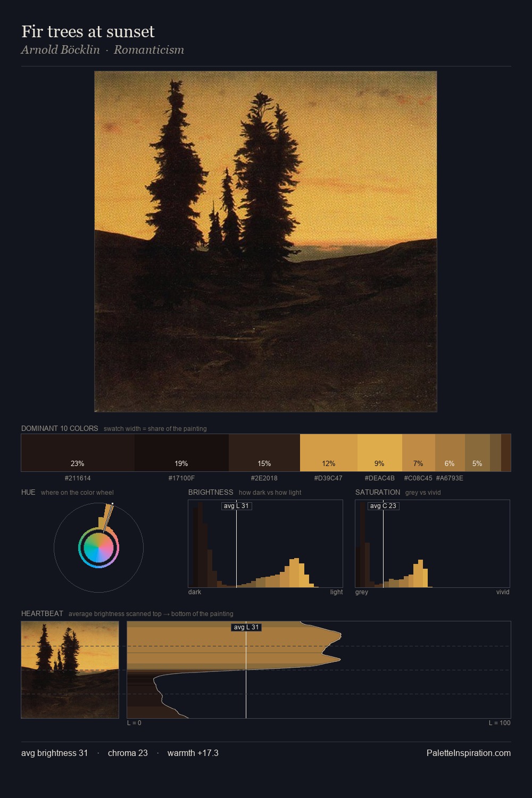Screen dimensions: 532x798
Task: Click the hex code #DEAC4B
Action: [379, 478]
